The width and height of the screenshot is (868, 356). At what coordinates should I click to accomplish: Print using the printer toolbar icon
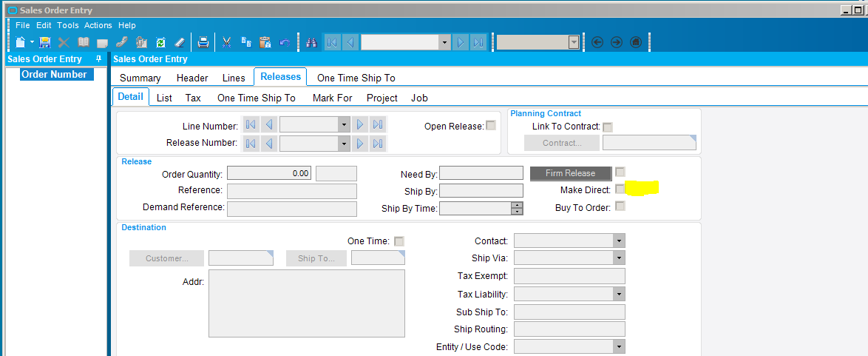[204, 42]
